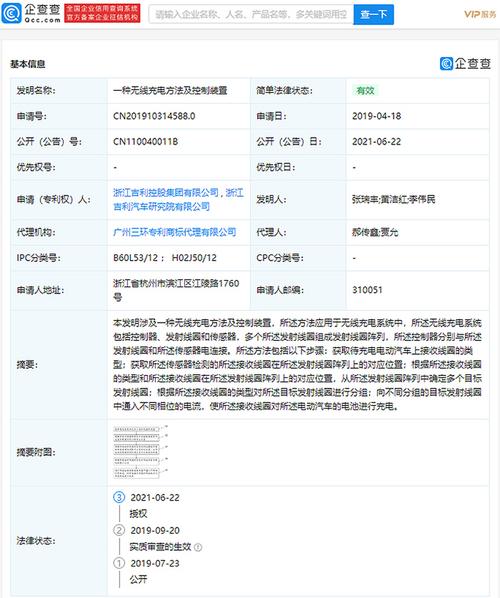Image resolution: width=500 pixels, height=598 pixels.
Task: Click the 公开 legal status entry
Action: pyautogui.click(x=138, y=580)
